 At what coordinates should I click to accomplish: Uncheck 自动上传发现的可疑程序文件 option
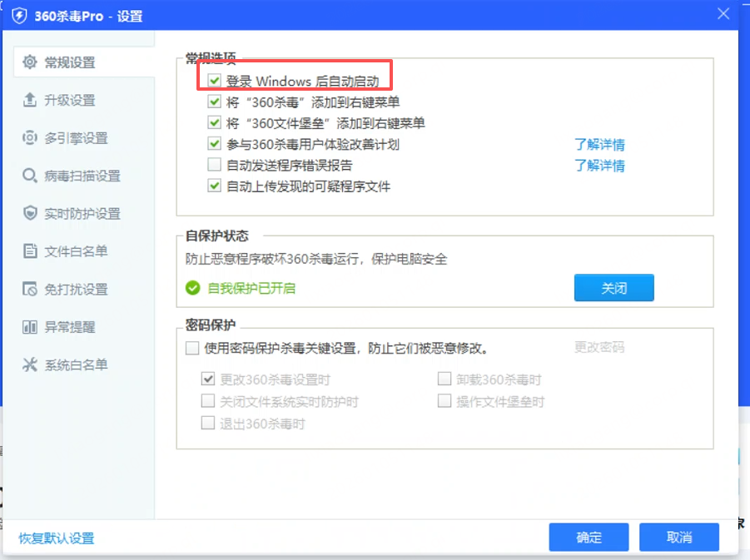point(214,186)
